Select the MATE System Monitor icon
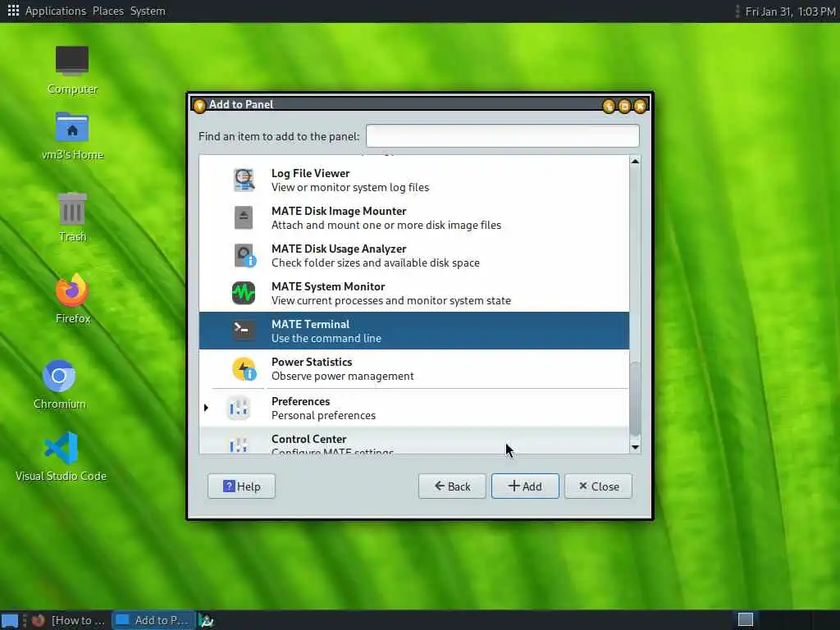The height and width of the screenshot is (630, 840). coord(244,293)
